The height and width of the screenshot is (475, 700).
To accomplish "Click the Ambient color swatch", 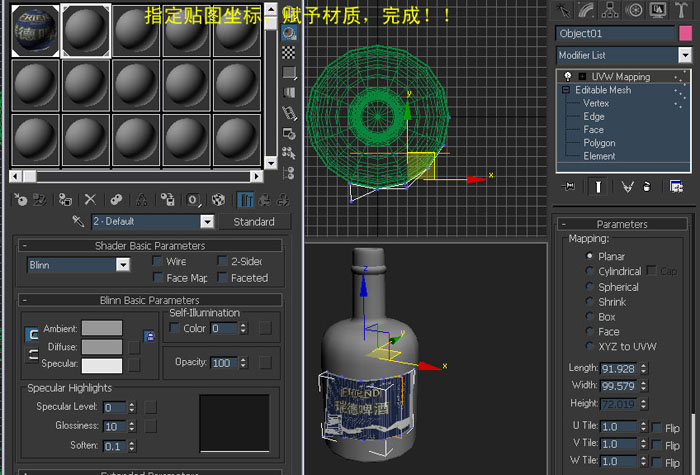I will (x=102, y=328).
